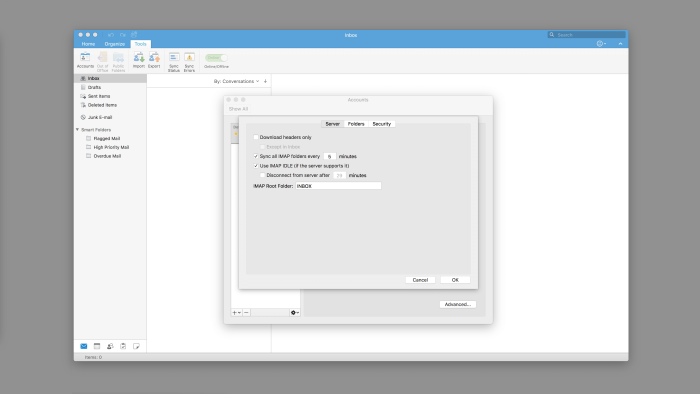
Task: Open Sync Errors from the ribbon
Action: pyautogui.click(x=189, y=62)
